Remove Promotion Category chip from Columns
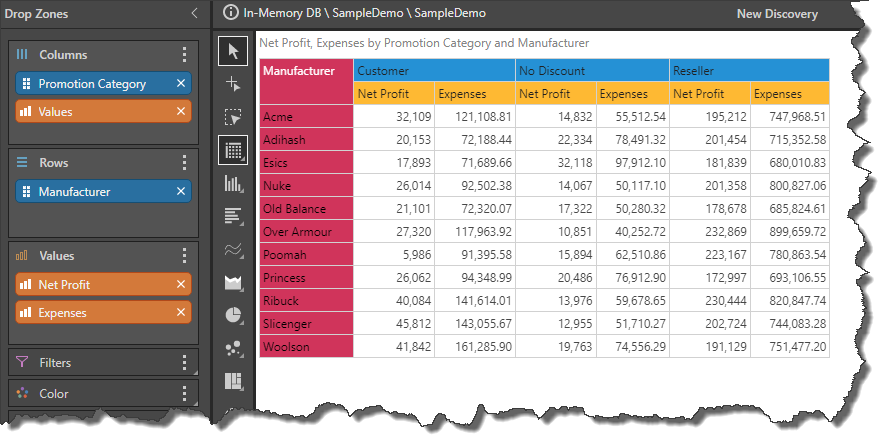The image size is (892, 448). 181,84
